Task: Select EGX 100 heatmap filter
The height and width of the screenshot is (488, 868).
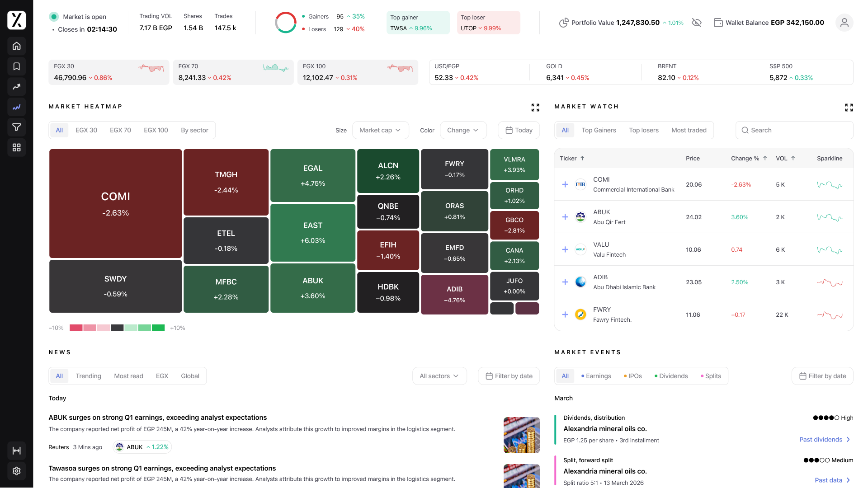Action: click(156, 130)
